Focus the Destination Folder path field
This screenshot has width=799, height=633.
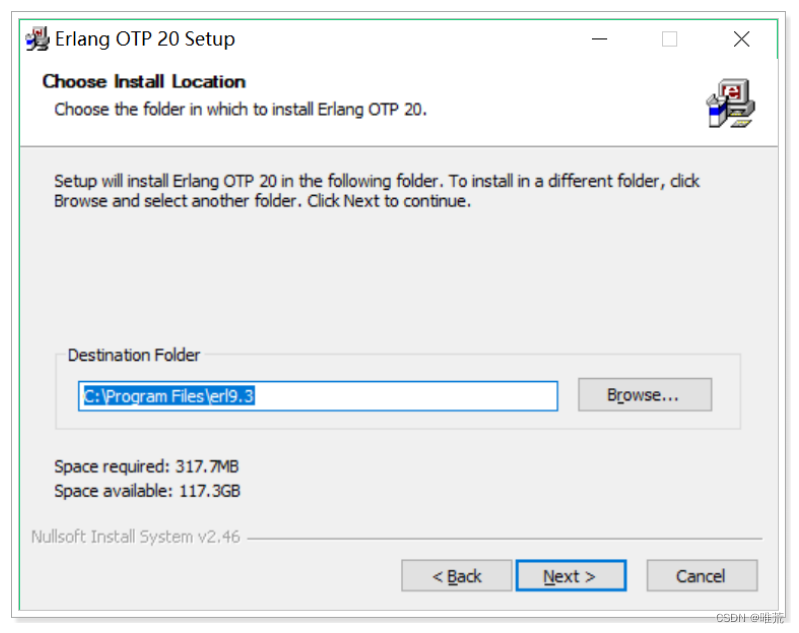[x=318, y=396]
